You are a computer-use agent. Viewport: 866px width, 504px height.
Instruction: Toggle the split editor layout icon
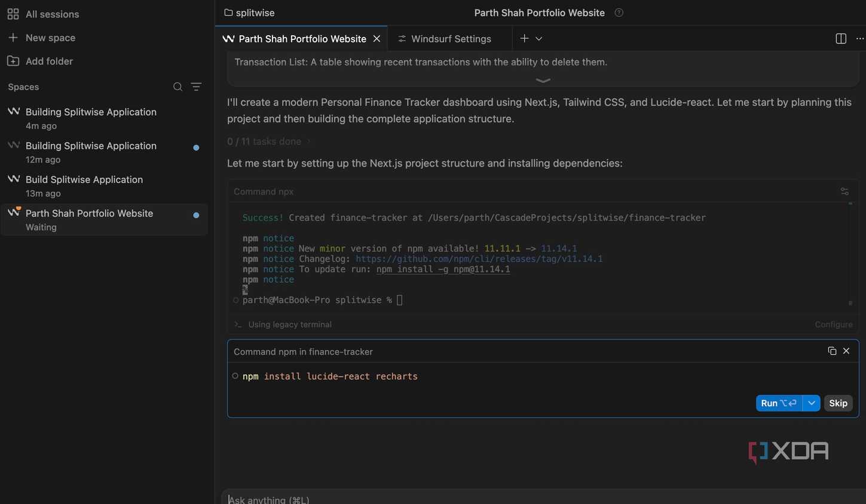[x=841, y=38]
